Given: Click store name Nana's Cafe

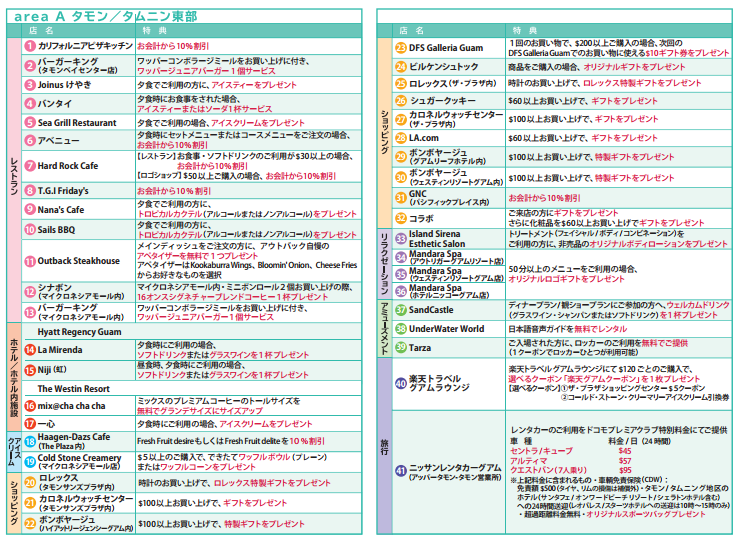Looking at the screenshot, I should (61, 210).
